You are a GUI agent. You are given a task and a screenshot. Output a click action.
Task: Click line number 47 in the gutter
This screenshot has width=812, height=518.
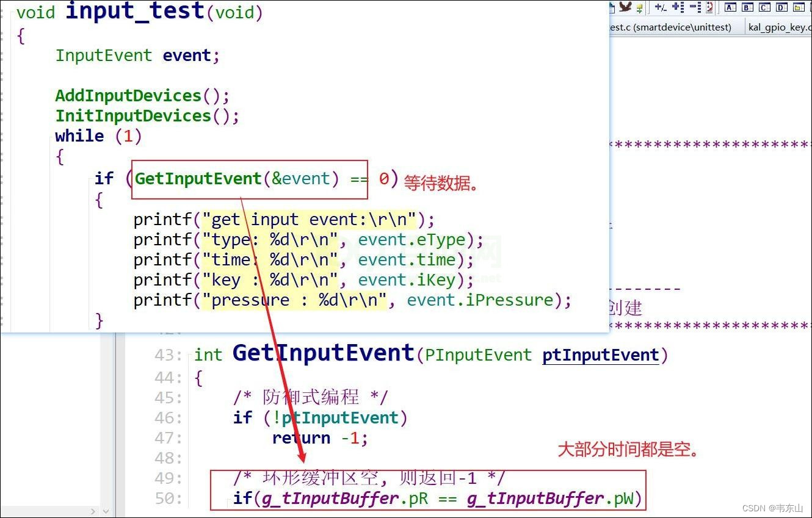click(x=169, y=438)
